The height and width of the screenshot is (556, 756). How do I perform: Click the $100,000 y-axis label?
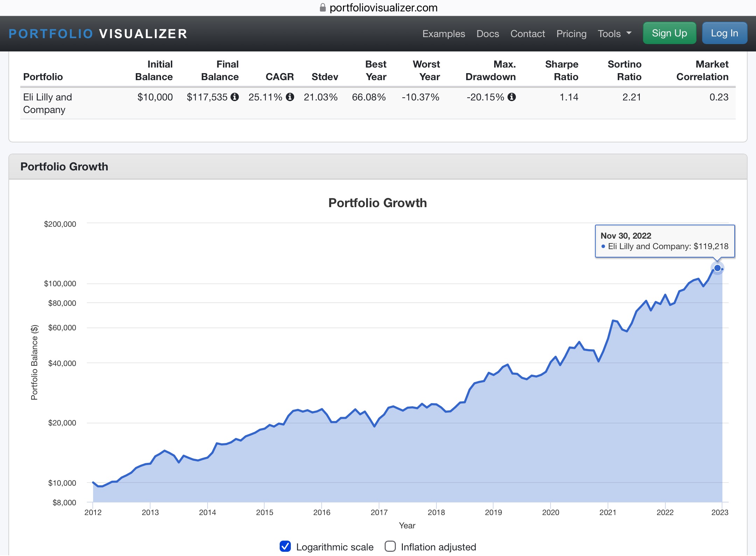[60, 283]
